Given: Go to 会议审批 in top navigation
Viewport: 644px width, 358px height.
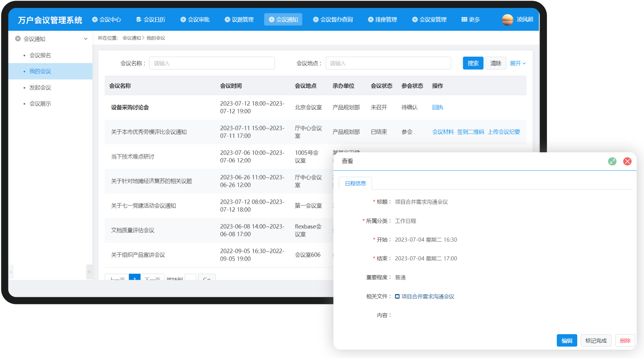Looking at the screenshot, I should click(x=195, y=19).
